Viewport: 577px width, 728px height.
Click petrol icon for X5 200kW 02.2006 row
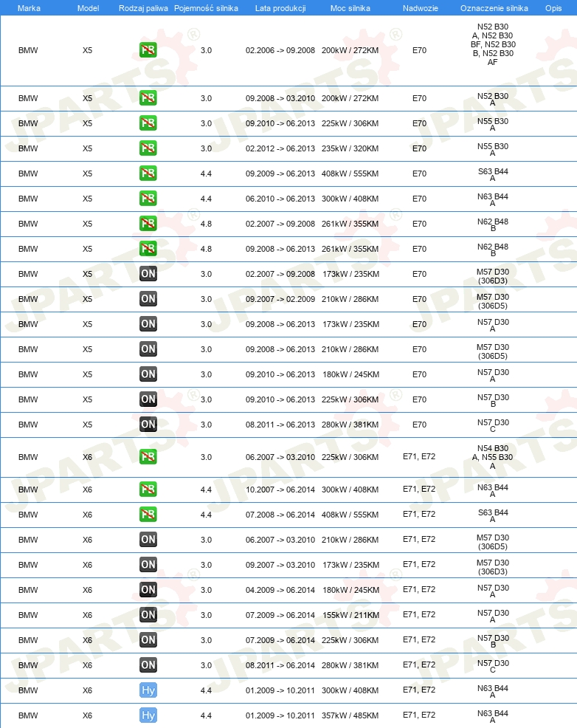pyautogui.click(x=148, y=49)
